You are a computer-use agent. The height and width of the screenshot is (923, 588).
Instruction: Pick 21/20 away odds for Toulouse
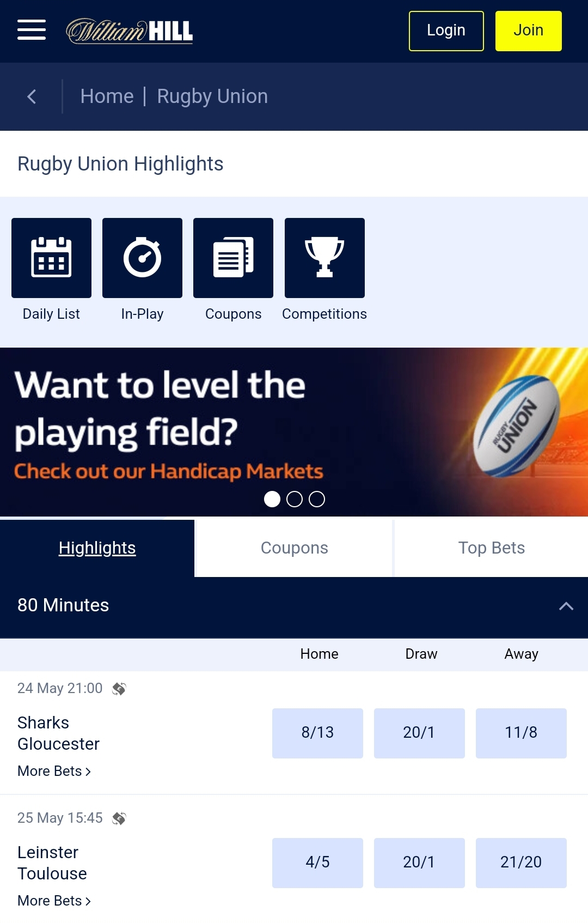pyautogui.click(x=520, y=863)
